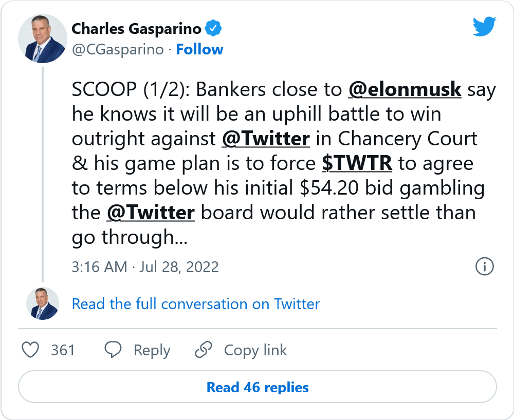Click the small avatar beside conversation link
The width and height of the screenshot is (514, 420).
pos(42,303)
